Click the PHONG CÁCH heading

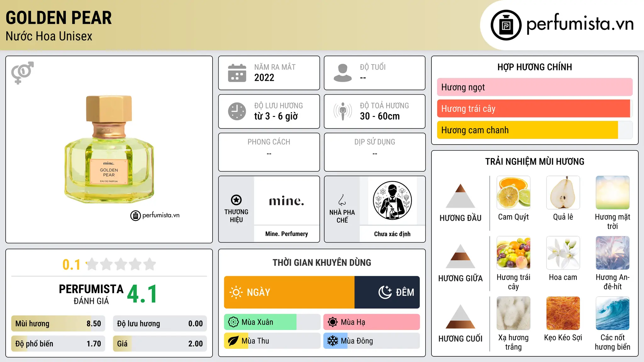[269, 142]
